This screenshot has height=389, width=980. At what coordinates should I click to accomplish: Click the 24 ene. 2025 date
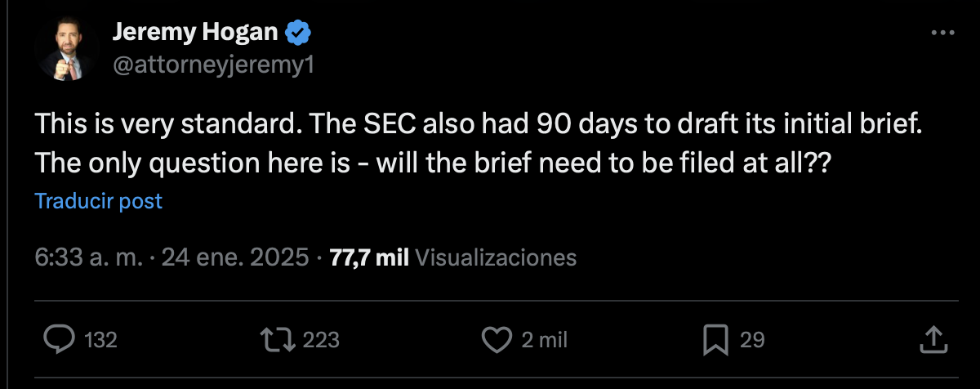click(x=235, y=258)
